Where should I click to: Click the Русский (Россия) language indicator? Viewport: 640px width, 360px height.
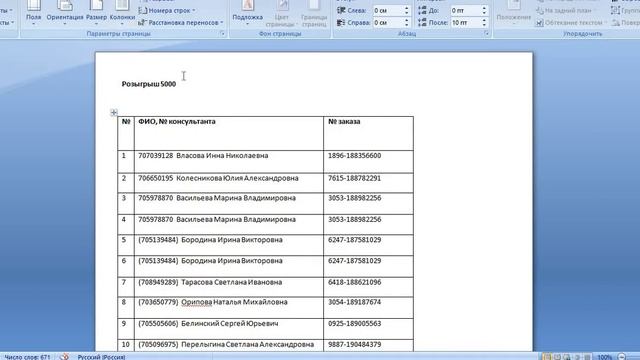pyautogui.click(x=101, y=357)
